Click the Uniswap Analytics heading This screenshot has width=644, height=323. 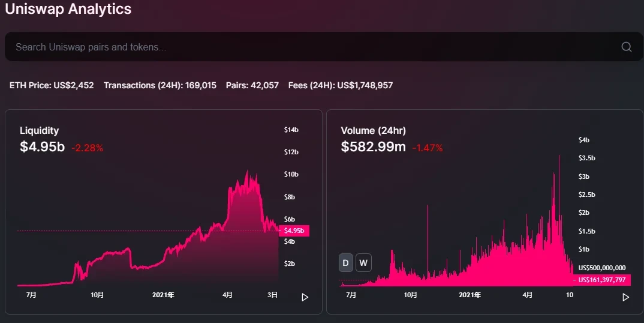(68, 9)
